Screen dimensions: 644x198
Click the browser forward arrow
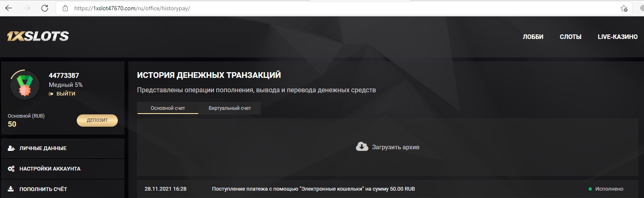[27, 8]
